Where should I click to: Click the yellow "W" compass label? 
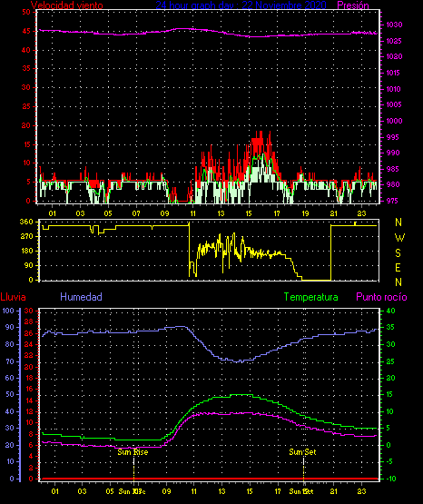coord(399,238)
